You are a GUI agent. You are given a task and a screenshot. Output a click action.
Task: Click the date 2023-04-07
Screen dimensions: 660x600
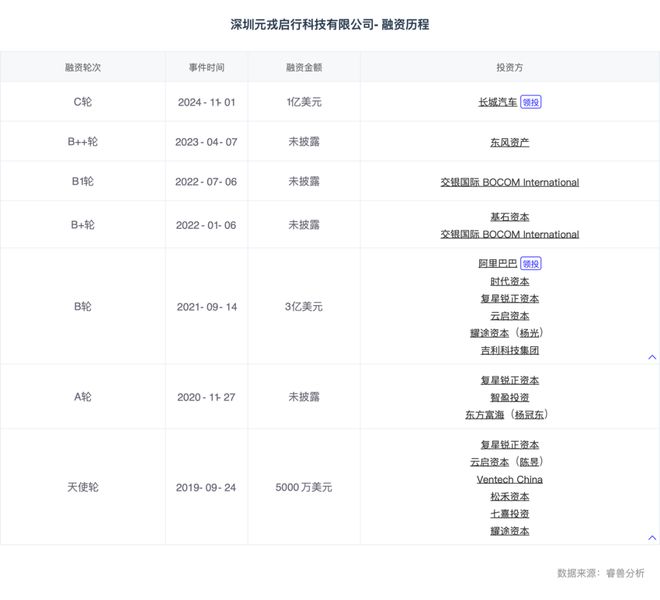[x=206, y=142]
